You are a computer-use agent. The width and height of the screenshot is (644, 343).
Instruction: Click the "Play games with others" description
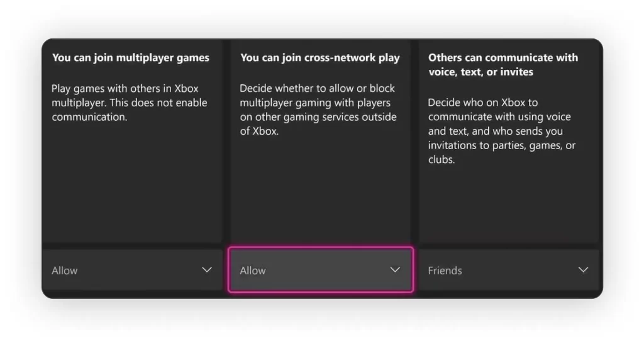click(129, 103)
